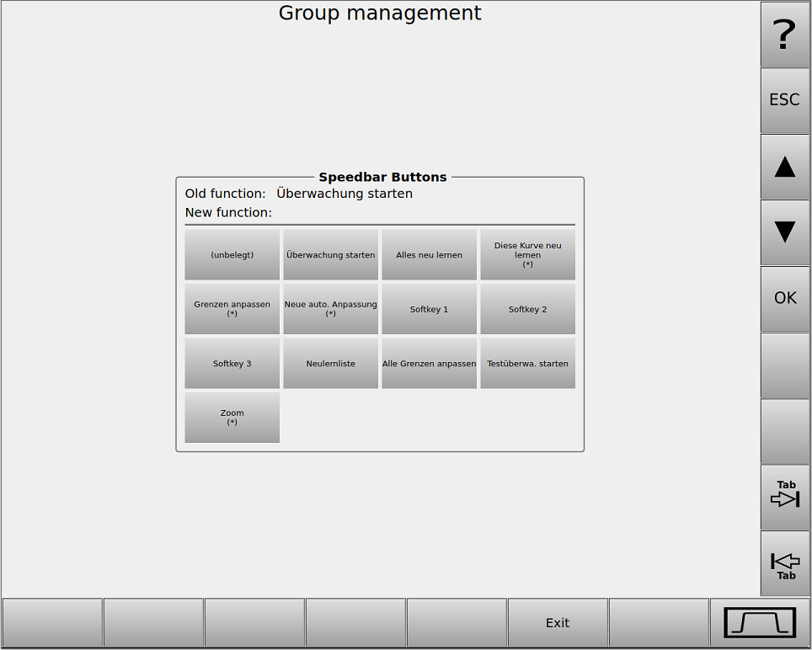Select the Neulernliste button
The height and width of the screenshot is (650, 812).
330,364
